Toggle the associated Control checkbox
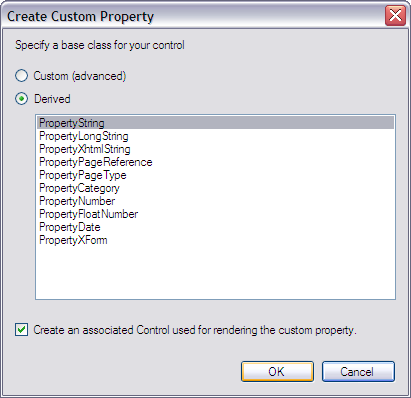The image size is (411, 398). (22, 330)
